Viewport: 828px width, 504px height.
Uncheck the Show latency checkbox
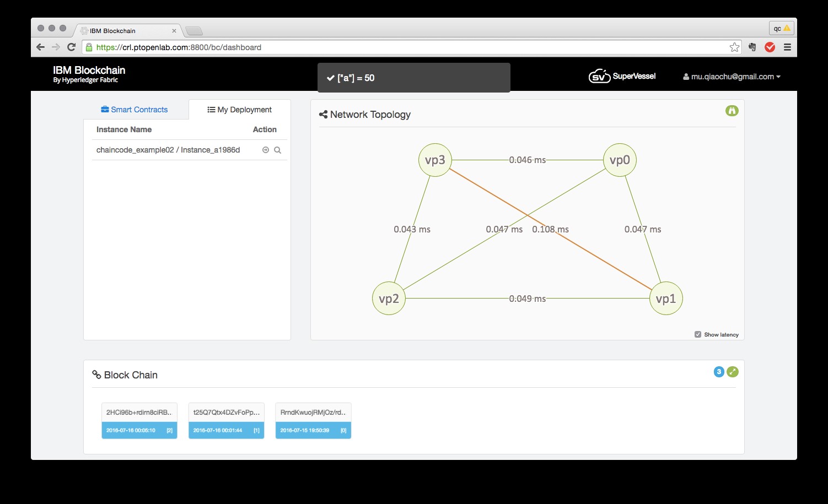tap(698, 334)
